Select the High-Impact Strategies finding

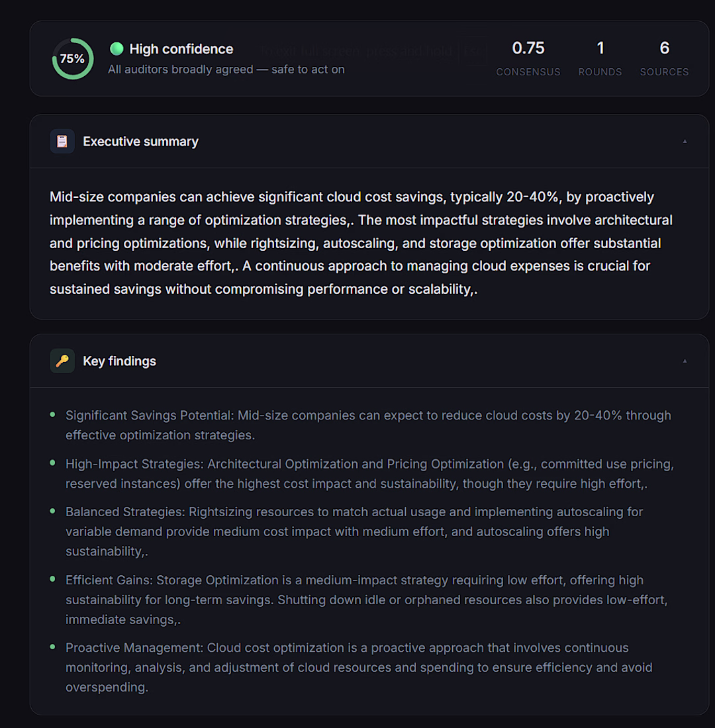point(370,474)
